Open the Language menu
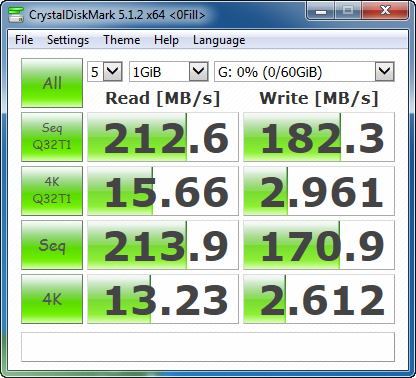The height and width of the screenshot is (378, 416). tap(219, 40)
